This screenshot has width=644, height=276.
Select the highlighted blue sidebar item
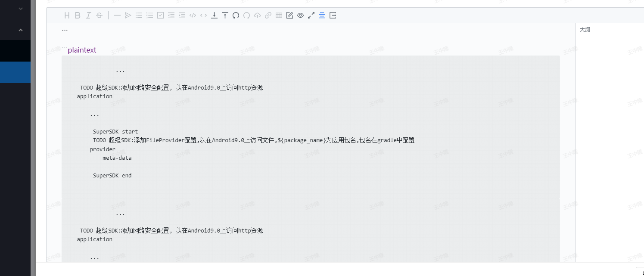tap(15, 72)
